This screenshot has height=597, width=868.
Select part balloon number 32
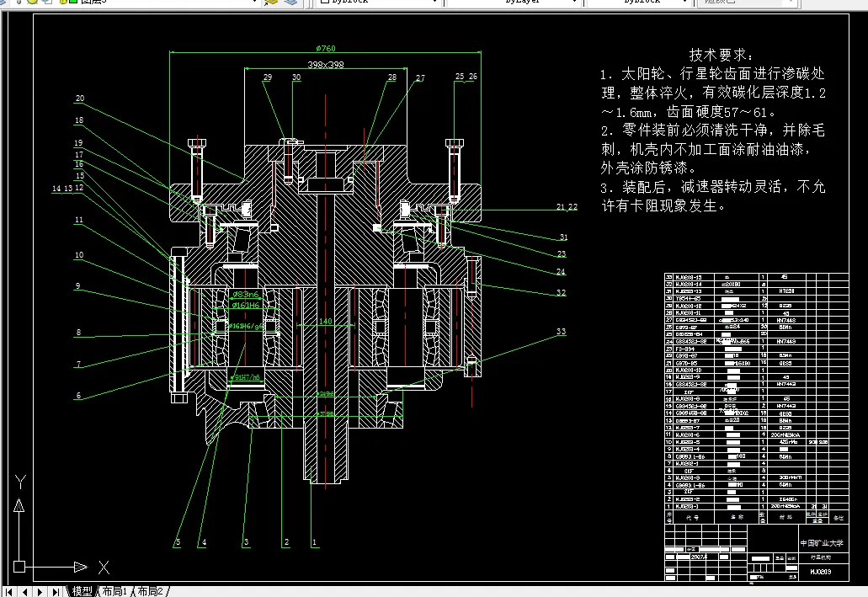[561, 292]
